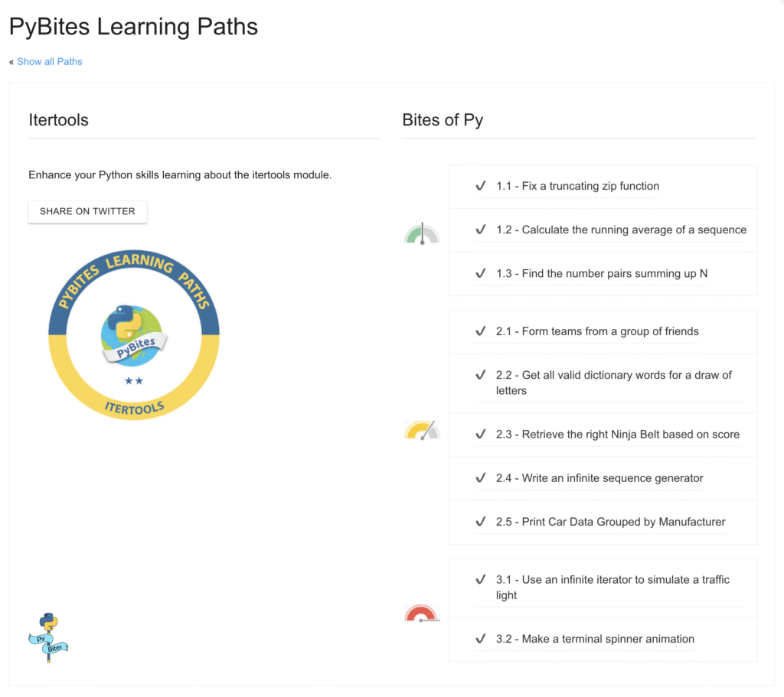Click the PyBites signpost mascot logo
Image resolution: width=784 pixels, height=697 pixels.
pyautogui.click(x=48, y=637)
